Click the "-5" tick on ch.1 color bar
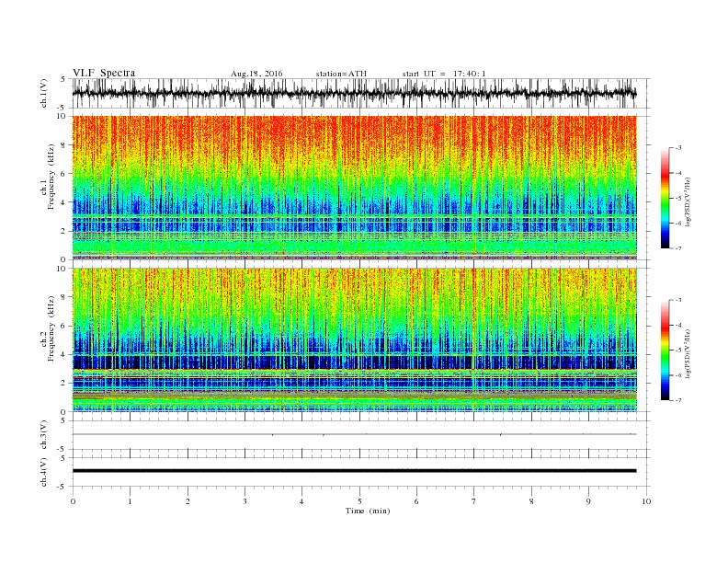The height and width of the screenshot is (563, 728). point(677,199)
